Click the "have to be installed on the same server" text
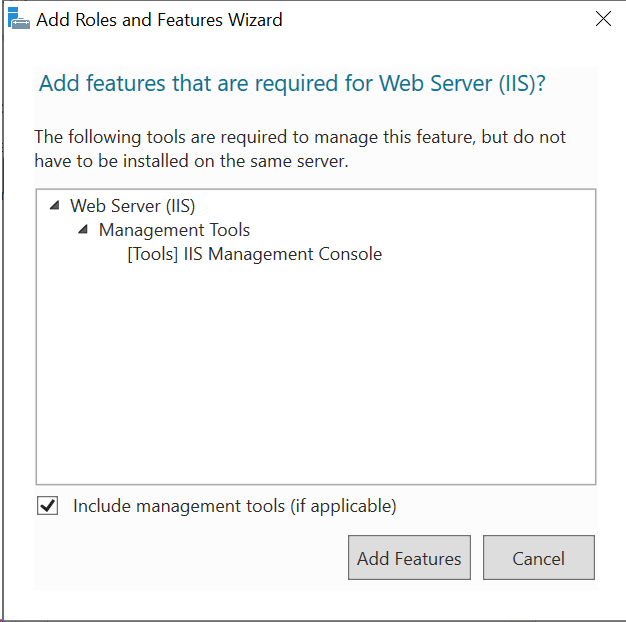This screenshot has width=626, height=622. (x=191, y=161)
